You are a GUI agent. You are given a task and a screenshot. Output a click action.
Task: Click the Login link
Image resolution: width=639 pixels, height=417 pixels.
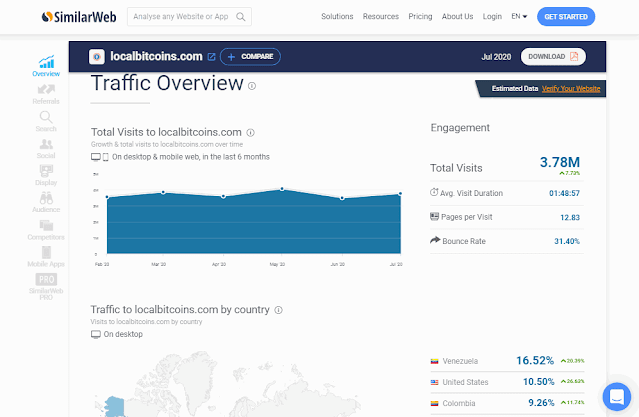pos(492,16)
